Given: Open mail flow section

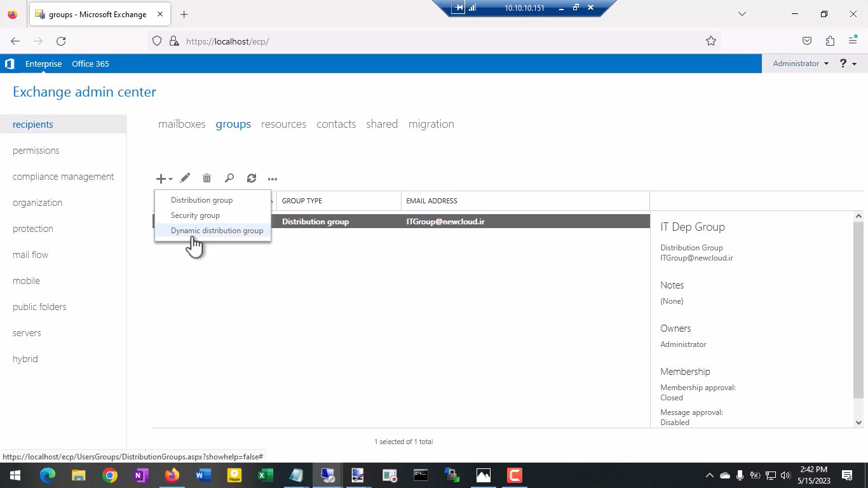Looking at the screenshot, I should (31, 255).
